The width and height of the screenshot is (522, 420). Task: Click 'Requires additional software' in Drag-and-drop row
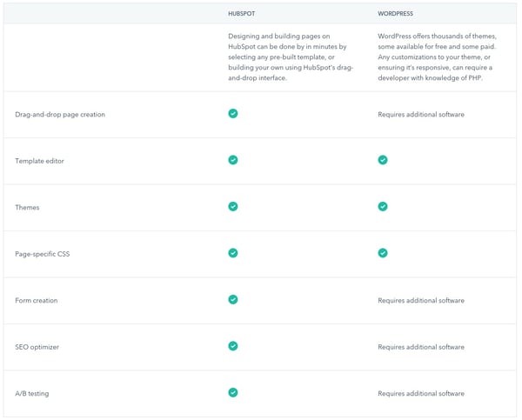click(421, 115)
